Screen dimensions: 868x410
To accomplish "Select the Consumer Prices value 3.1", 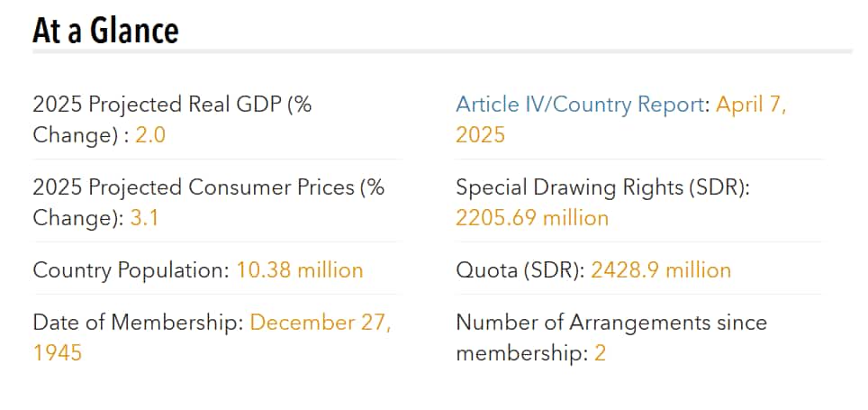I will tap(144, 218).
